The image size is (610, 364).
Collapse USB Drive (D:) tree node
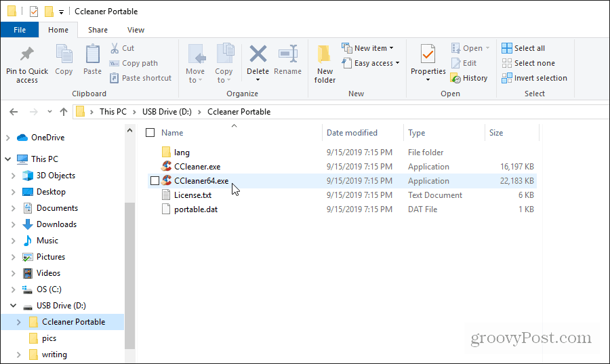pos(13,306)
